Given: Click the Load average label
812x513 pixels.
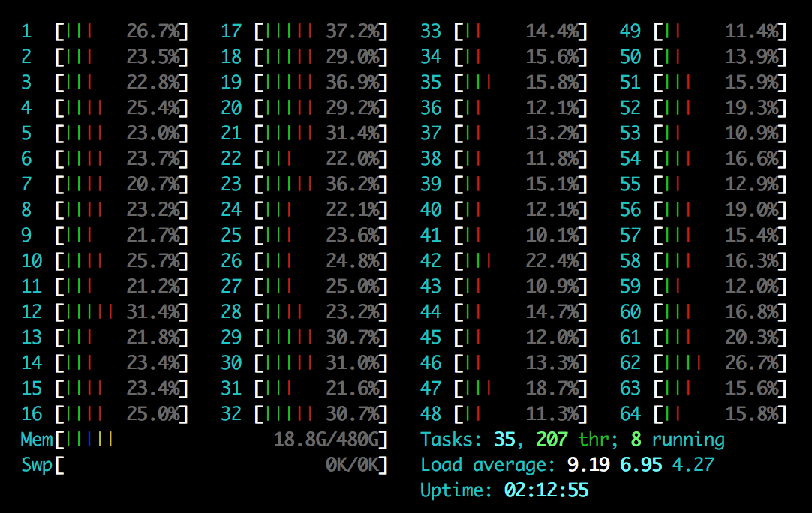Looking at the screenshot, I should 487,465.
